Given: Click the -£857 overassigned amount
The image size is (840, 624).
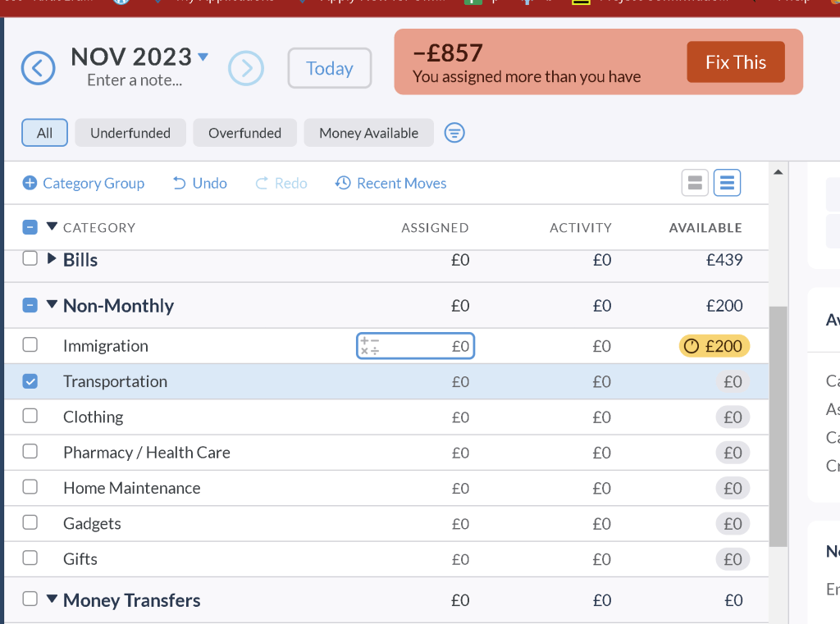Looking at the screenshot, I should [448, 53].
